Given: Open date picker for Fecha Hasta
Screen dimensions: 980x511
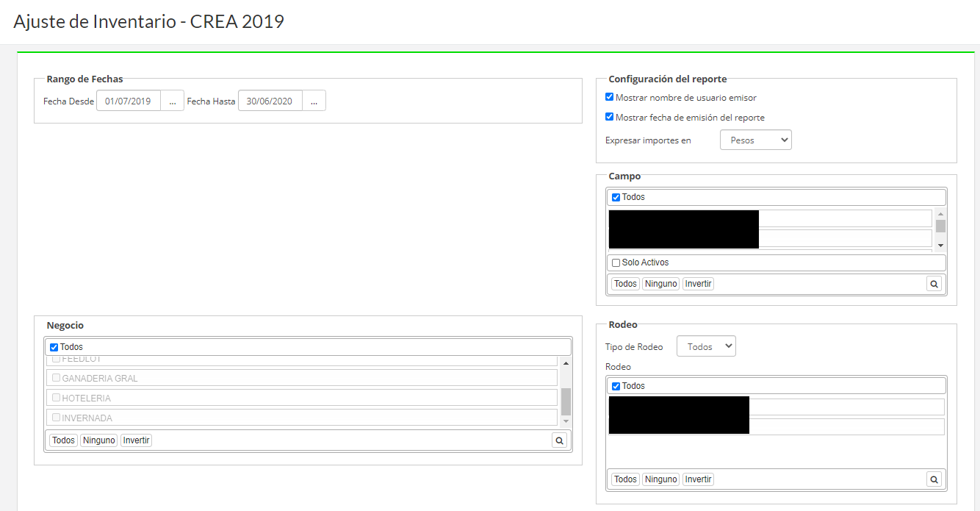Looking at the screenshot, I should coord(314,101).
